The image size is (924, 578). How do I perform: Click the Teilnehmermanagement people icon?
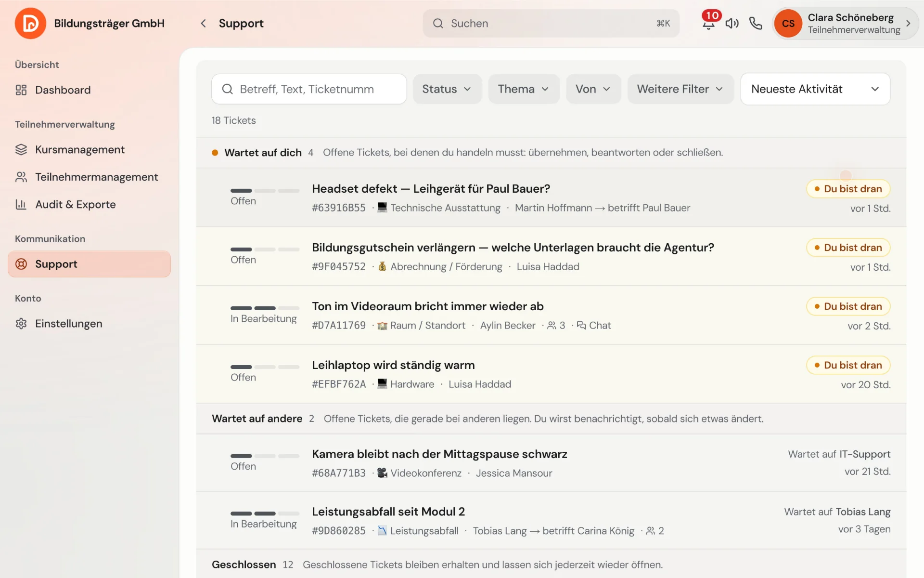click(21, 177)
